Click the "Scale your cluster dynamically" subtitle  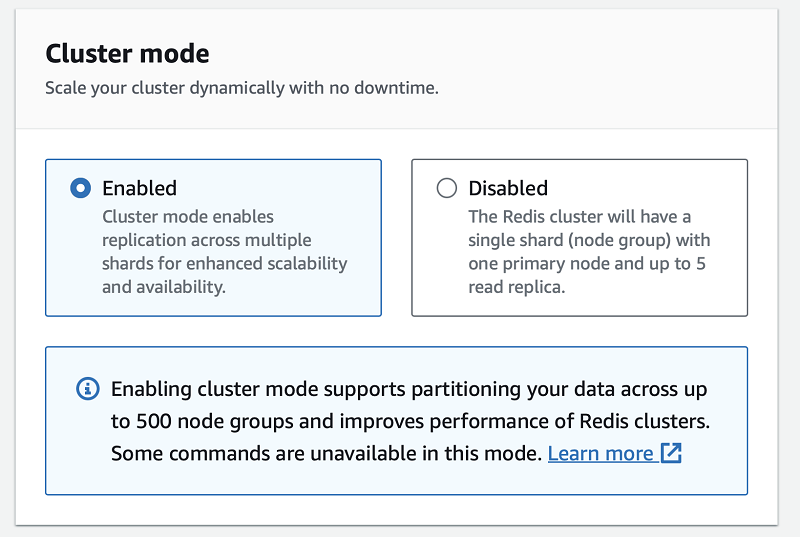click(242, 88)
